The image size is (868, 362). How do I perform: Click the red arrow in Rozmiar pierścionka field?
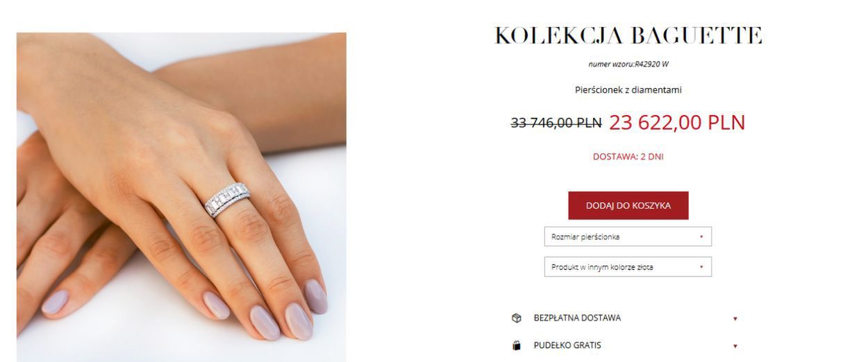point(701,236)
